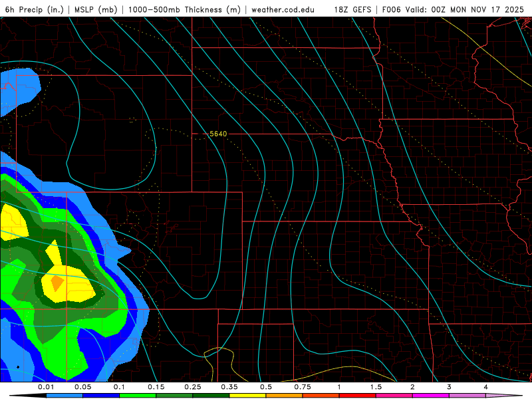Screen dimensions: 532x399
Task: Select the dark blue 0.05 legend swatch
Action: [x=101, y=396]
